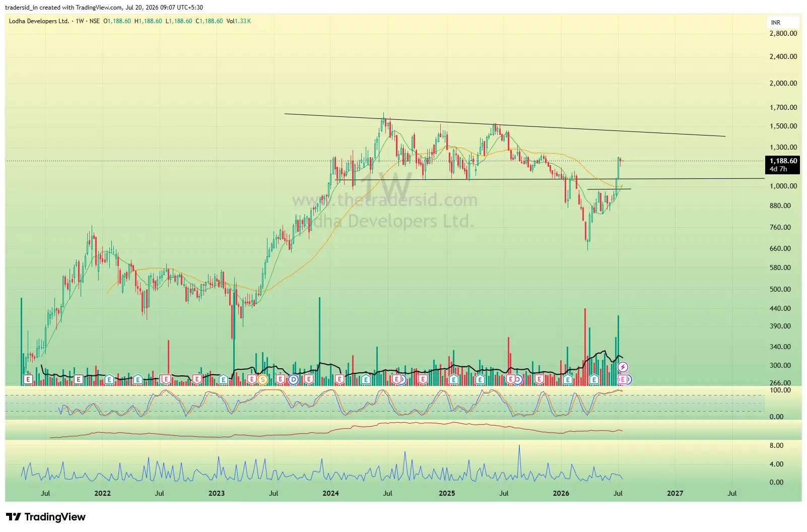Image resolution: width=807 pixels, height=532 pixels.
Task: Click the orange S split marker
Action: [262, 379]
